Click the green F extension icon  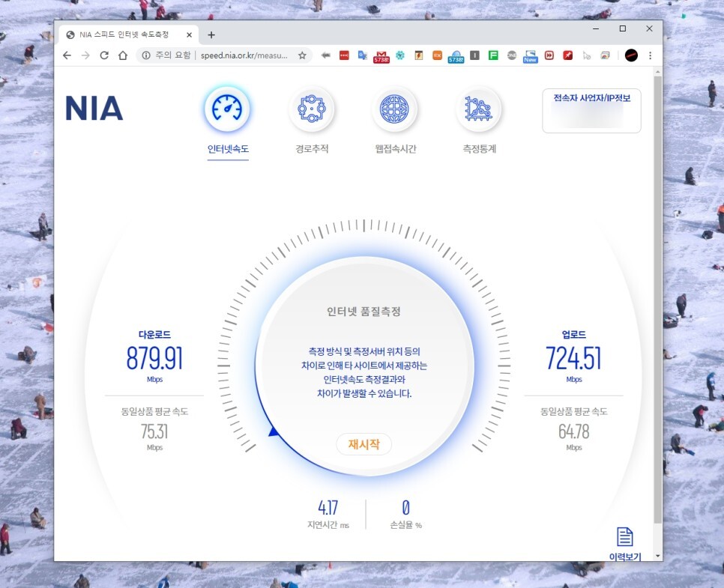(493, 55)
